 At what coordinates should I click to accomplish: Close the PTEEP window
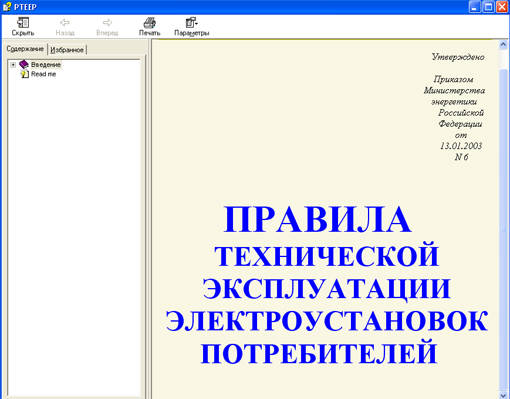[502, 7]
